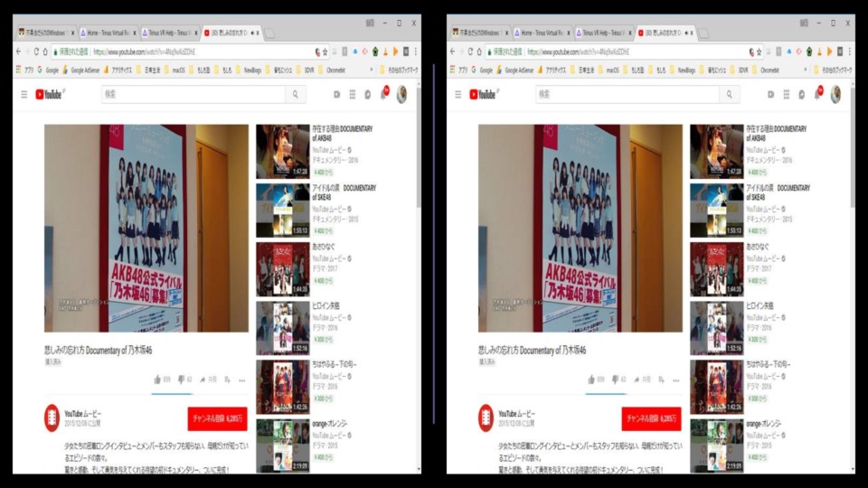The image size is (868, 488).
Task: Click the green house extension icon in the right toolbar
Action: [x=809, y=52]
